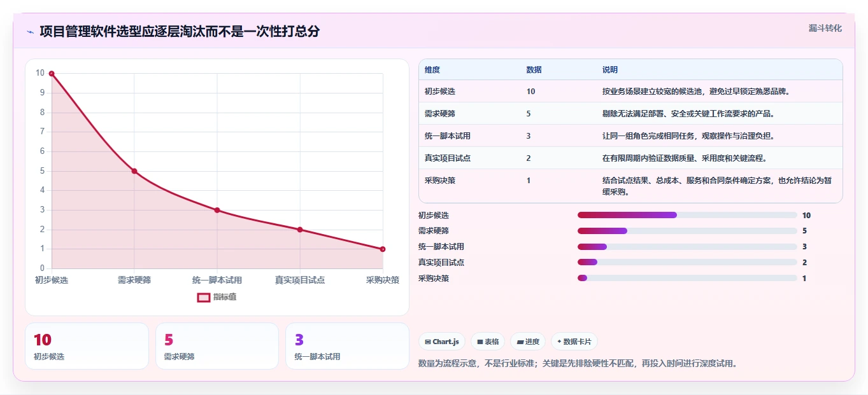Click the lightning icon beside the title

click(30, 32)
